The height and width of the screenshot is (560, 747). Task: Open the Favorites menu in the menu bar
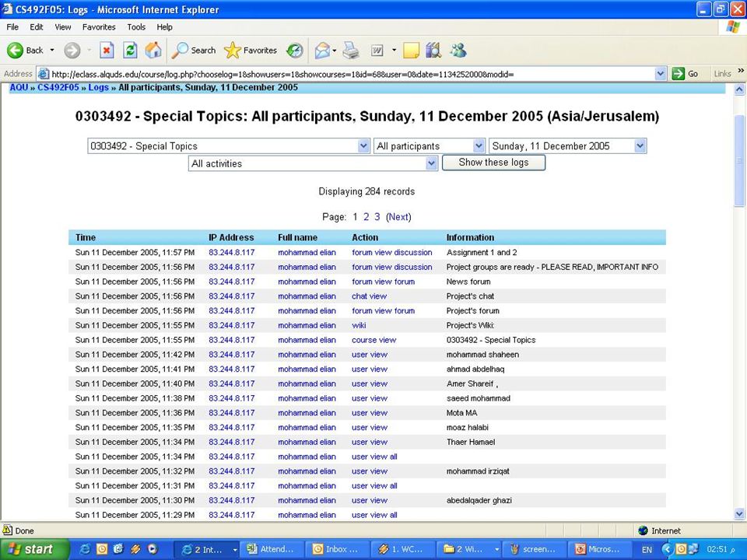(99, 27)
